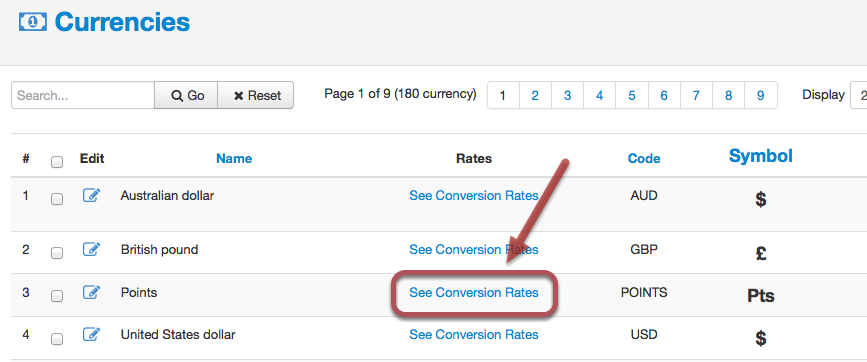This screenshot has height=362, width=867.
Task: Check the Points row checkbox
Action: (x=56, y=296)
